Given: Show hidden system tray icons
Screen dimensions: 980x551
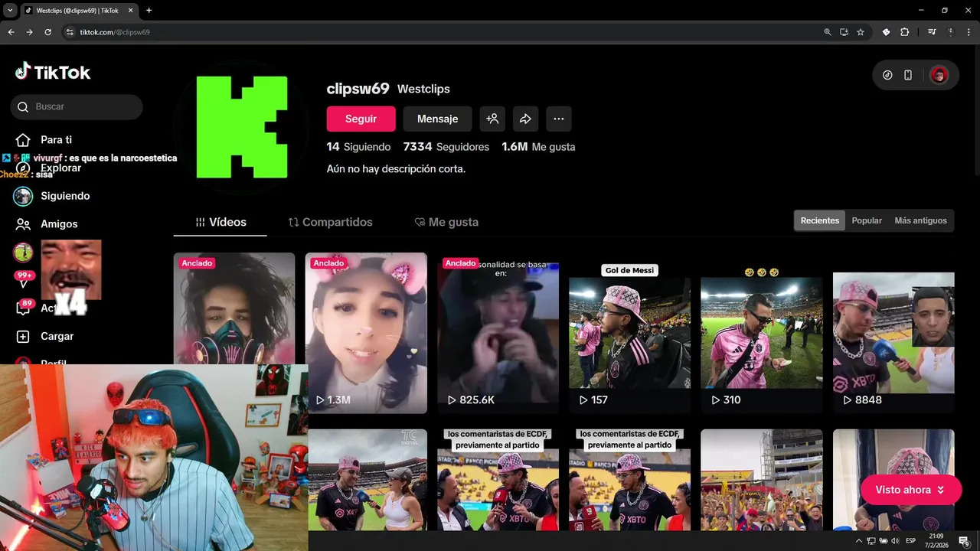Looking at the screenshot, I should point(858,541).
